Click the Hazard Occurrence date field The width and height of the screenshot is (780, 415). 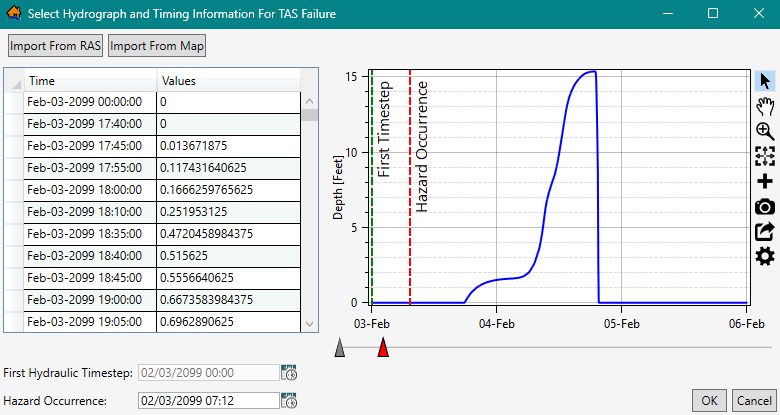pyautogui.click(x=208, y=401)
